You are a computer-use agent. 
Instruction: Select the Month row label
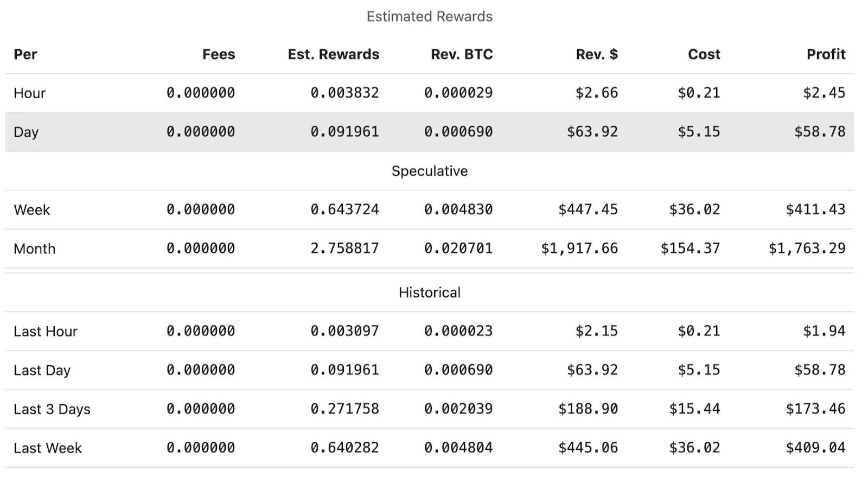click(34, 249)
